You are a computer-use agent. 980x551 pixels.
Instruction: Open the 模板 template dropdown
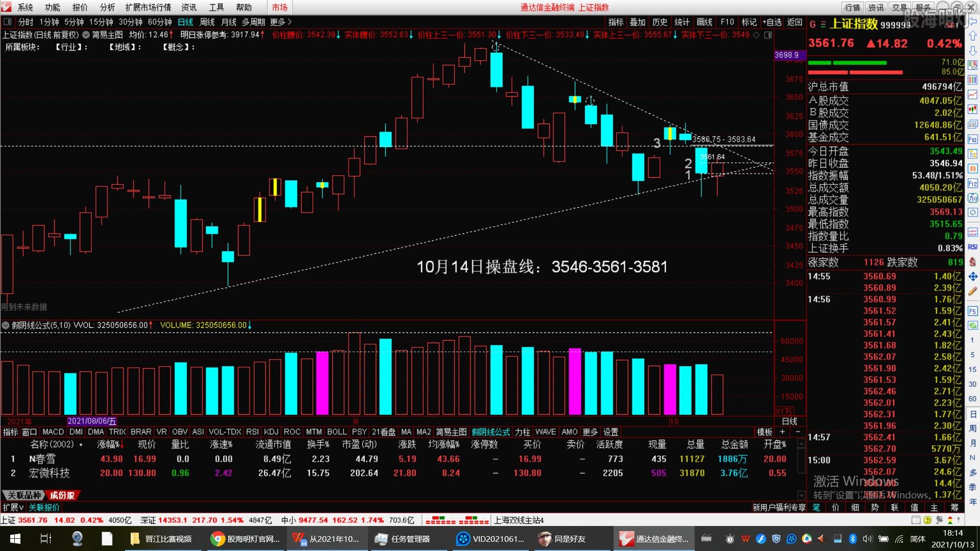764,432
